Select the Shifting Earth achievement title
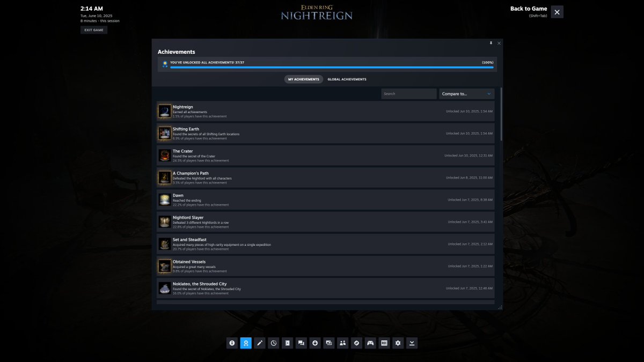The height and width of the screenshot is (362, 644). (x=186, y=129)
